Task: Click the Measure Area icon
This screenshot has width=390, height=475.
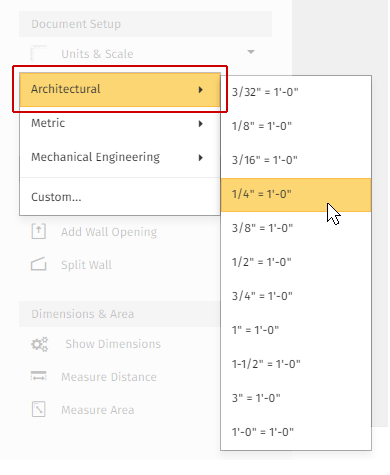Action: (x=39, y=409)
